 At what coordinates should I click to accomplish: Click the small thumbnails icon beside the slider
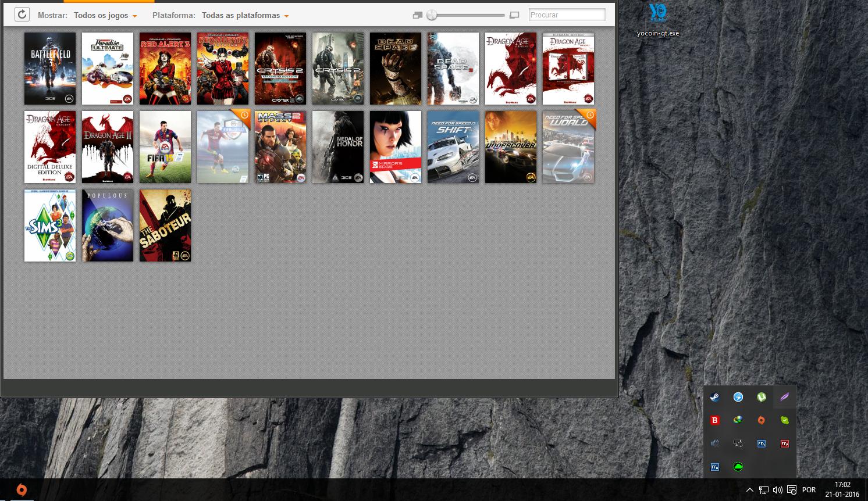418,15
